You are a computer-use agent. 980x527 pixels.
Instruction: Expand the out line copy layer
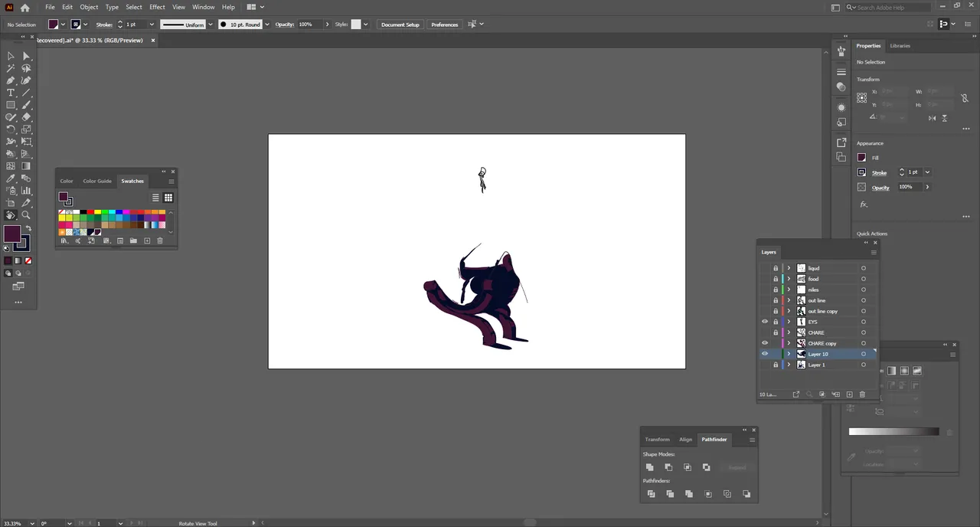789,311
